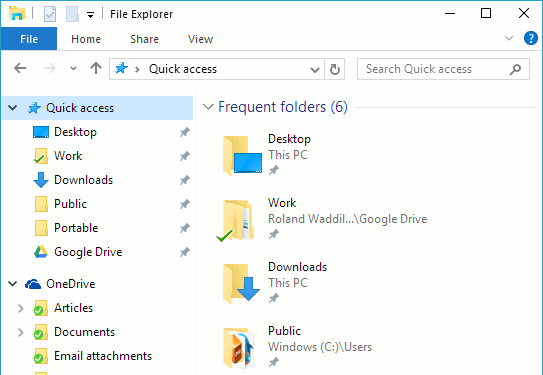Select the Desktop folder icon in Frequent folders
Image resolution: width=543 pixels, height=375 pixels.
point(242,155)
